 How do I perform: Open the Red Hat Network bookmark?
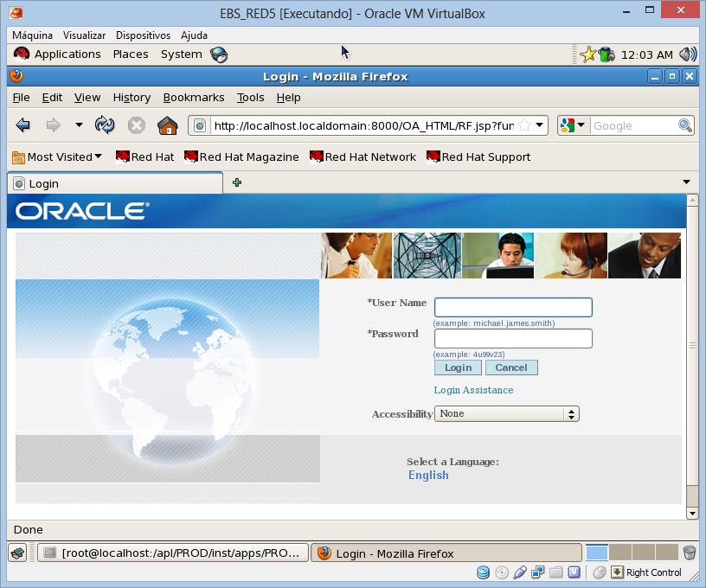point(363,157)
